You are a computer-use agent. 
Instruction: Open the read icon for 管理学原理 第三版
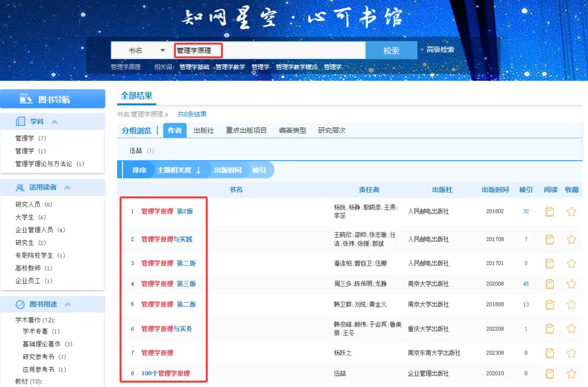pos(549,284)
